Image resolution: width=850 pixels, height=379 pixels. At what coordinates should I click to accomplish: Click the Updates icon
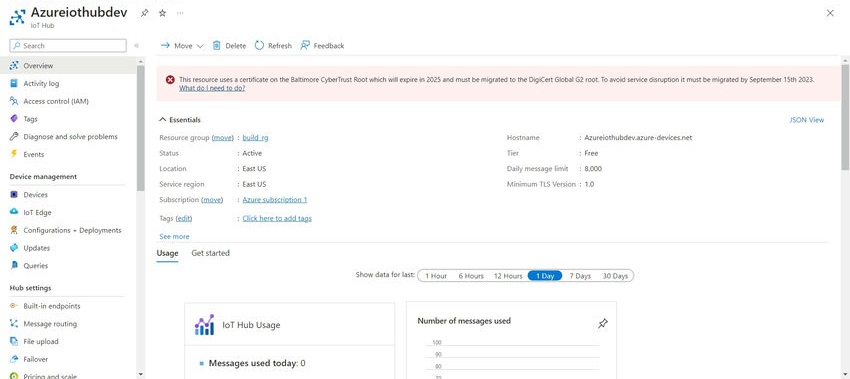click(x=14, y=248)
